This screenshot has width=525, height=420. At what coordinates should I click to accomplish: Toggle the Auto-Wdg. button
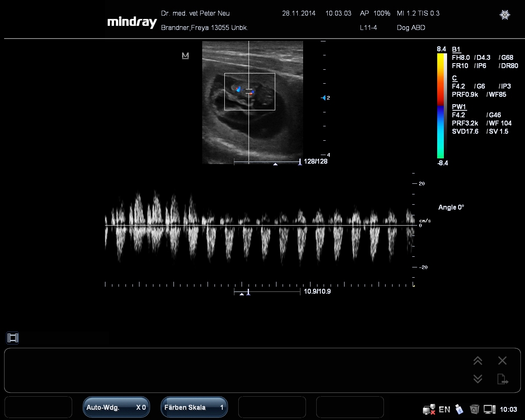click(x=116, y=407)
